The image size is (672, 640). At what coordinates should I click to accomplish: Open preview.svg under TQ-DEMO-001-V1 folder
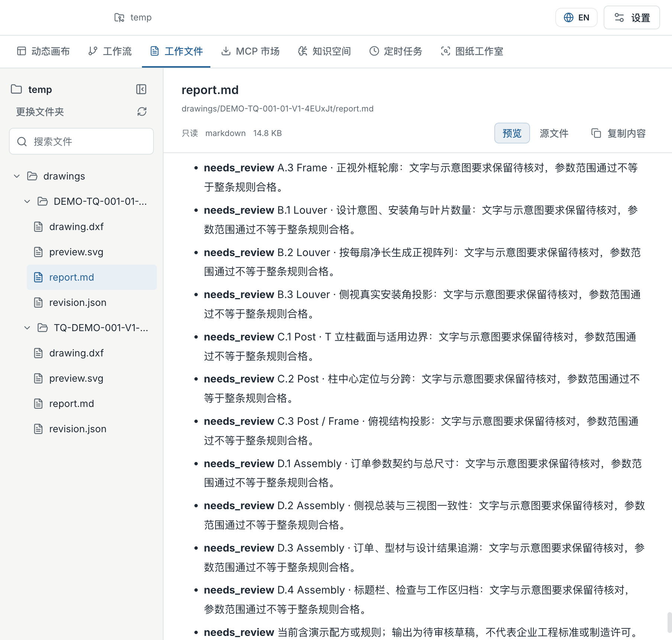point(92,378)
